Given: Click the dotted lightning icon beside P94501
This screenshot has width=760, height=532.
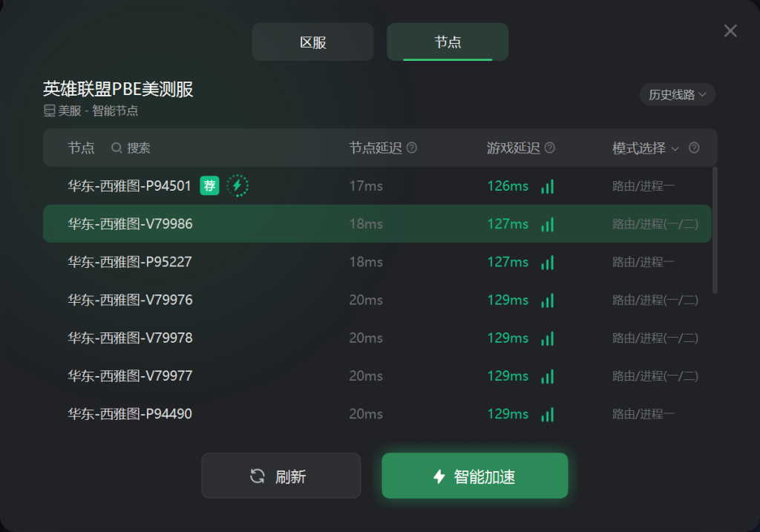Looking at the screenshot, I should (237, 185).
